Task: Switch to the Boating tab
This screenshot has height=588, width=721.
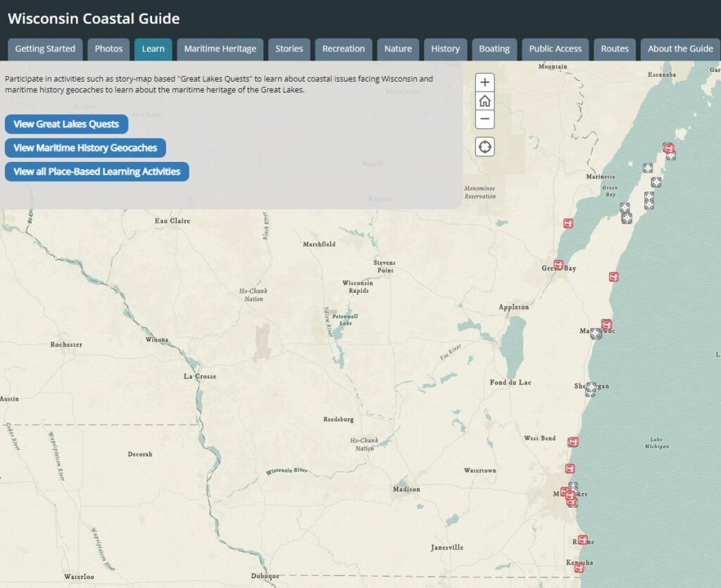Action: pos(494,49)
